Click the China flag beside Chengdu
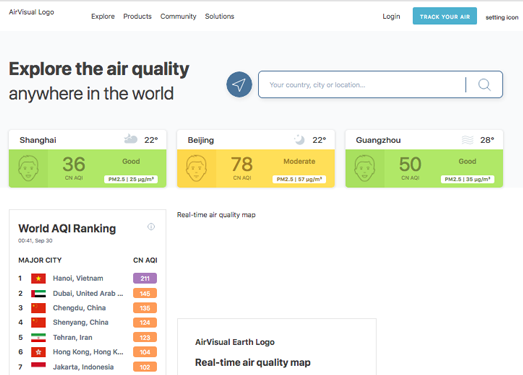 pos(38,308)
